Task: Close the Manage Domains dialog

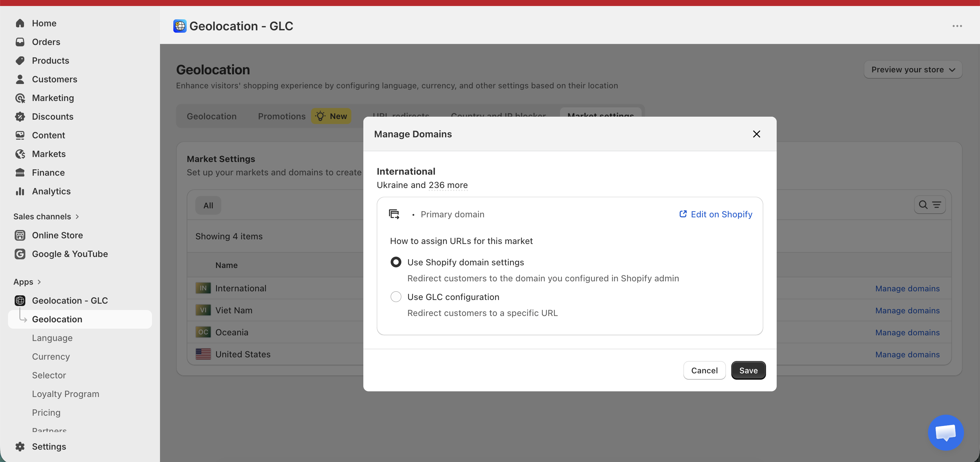Action: pos(756,134)
